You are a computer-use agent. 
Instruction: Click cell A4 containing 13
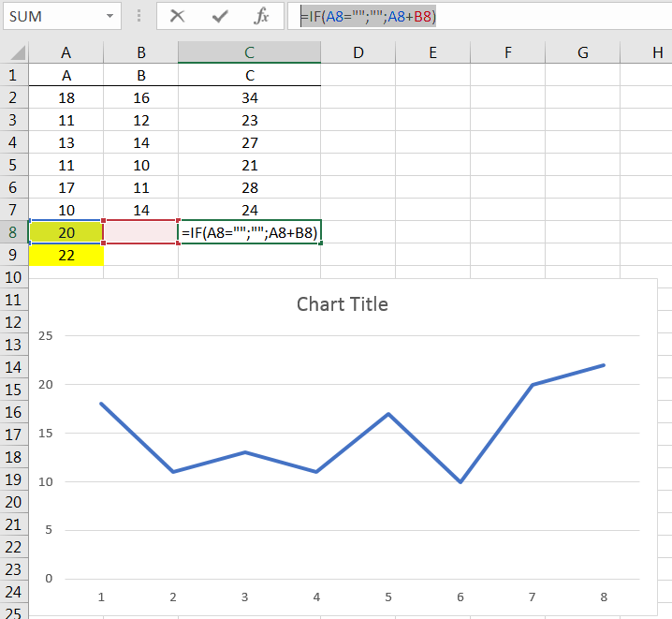(66, 142)
